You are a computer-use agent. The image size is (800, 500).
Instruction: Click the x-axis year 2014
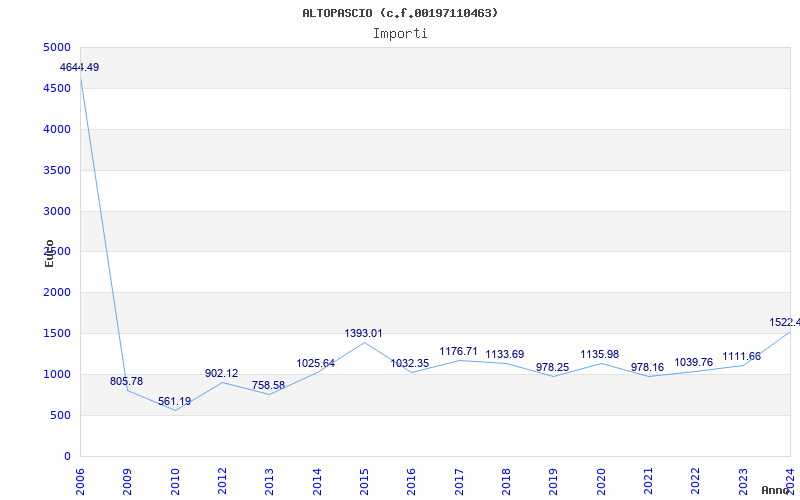(317, 482)
